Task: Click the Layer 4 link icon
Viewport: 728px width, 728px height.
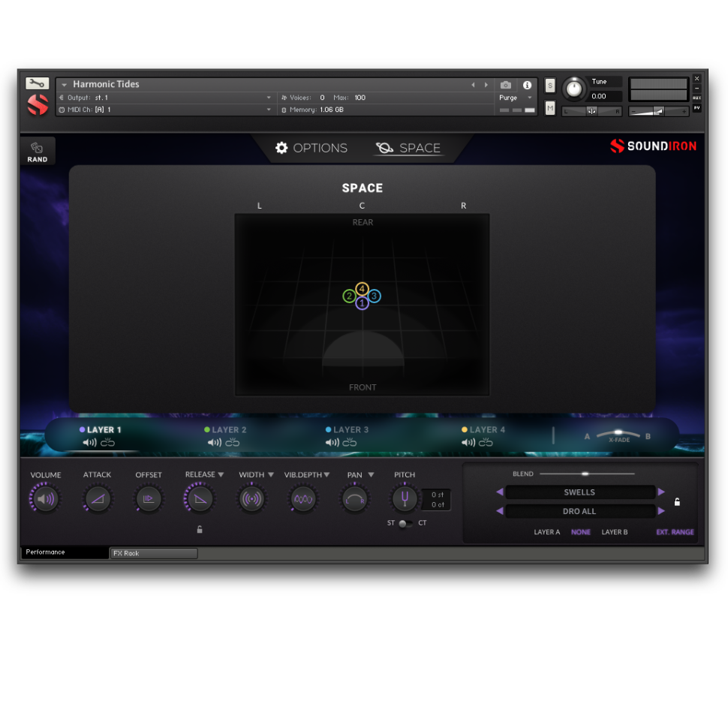Action: pos(486,443)
